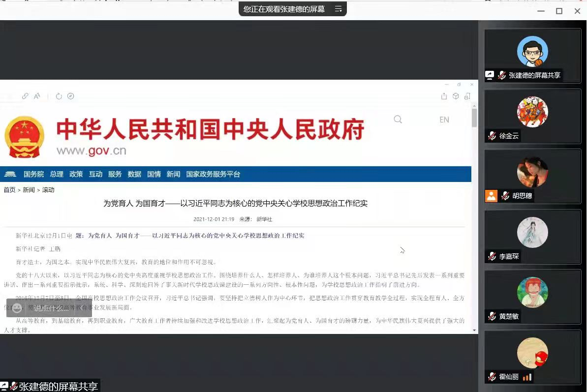Viewport: 587px width, 392px height.
Task: Open the 服务 menu item
Action: pyautogui.click(x=115, y=174)
